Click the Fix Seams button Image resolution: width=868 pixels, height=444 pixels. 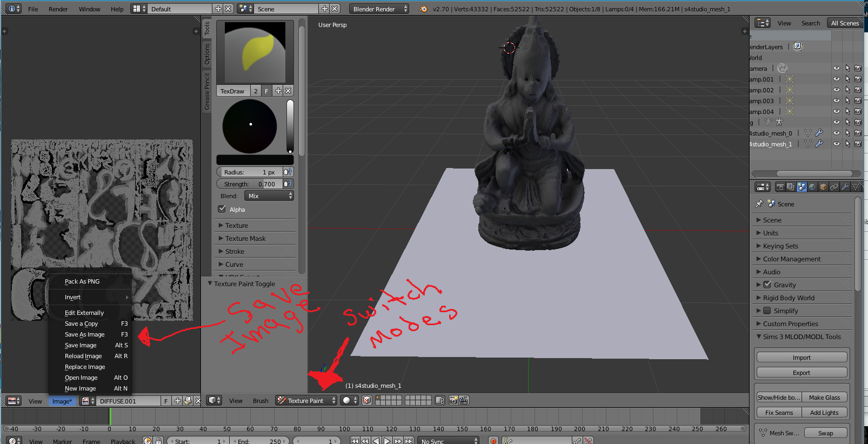[779, 412]
